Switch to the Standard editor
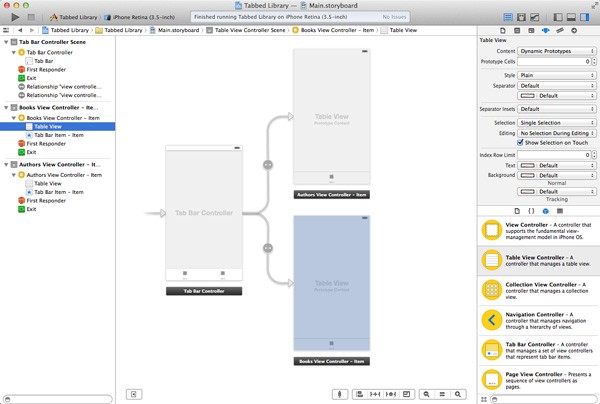Viewport: 600px width, 404px height. [x=508, y=17]
